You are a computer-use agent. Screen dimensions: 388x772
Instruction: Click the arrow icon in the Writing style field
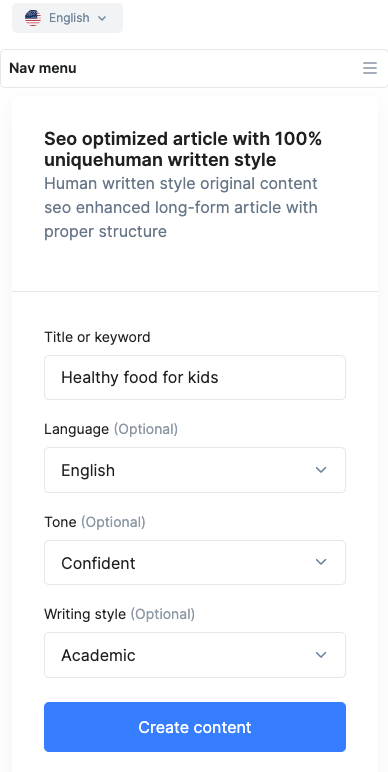coord(321,655)
